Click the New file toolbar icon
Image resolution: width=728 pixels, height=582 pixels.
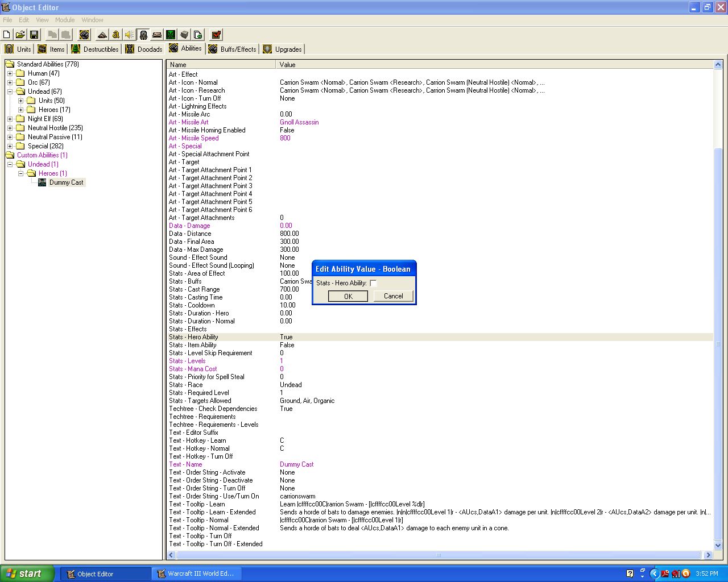(x=7, y=35)
